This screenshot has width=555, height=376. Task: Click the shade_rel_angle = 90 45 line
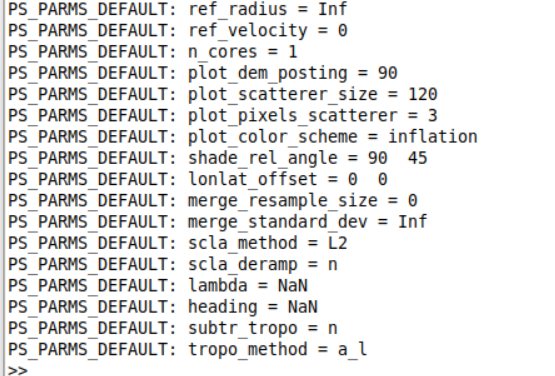(218, 158)
